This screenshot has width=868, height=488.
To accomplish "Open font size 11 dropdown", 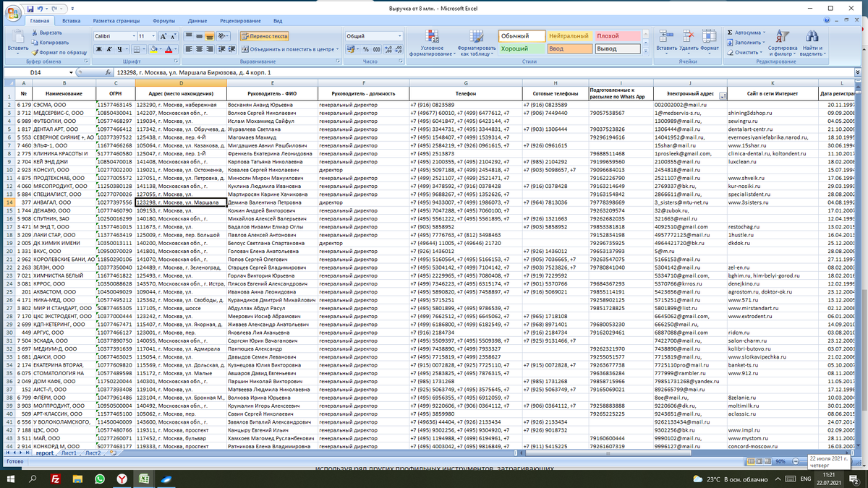I will (x=153, y=36).
